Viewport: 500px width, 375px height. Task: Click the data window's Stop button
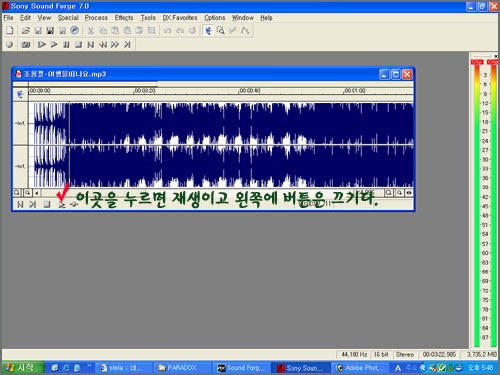[x=47, y=204]
